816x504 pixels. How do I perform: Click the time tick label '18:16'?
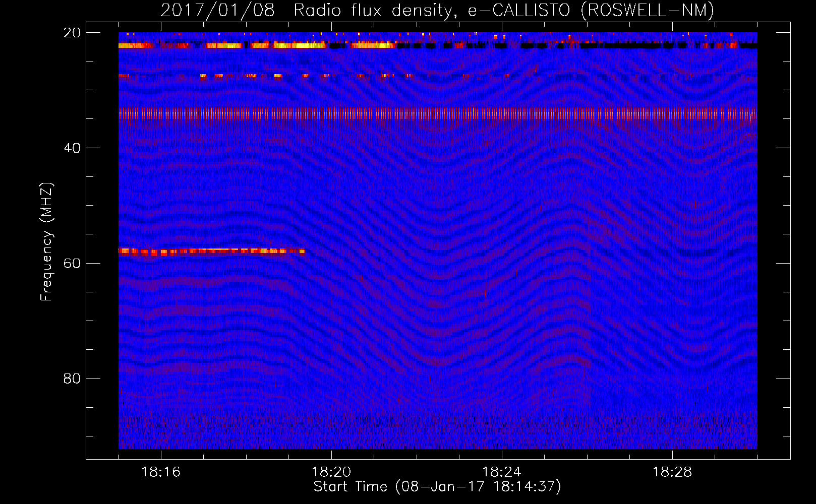(161, 472)
